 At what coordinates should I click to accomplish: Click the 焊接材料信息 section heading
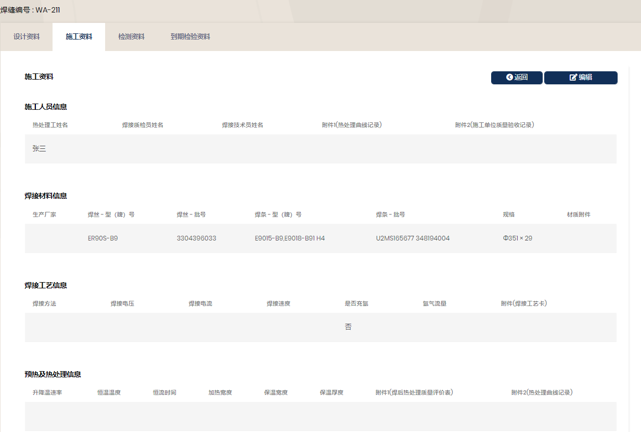point(46,196)
